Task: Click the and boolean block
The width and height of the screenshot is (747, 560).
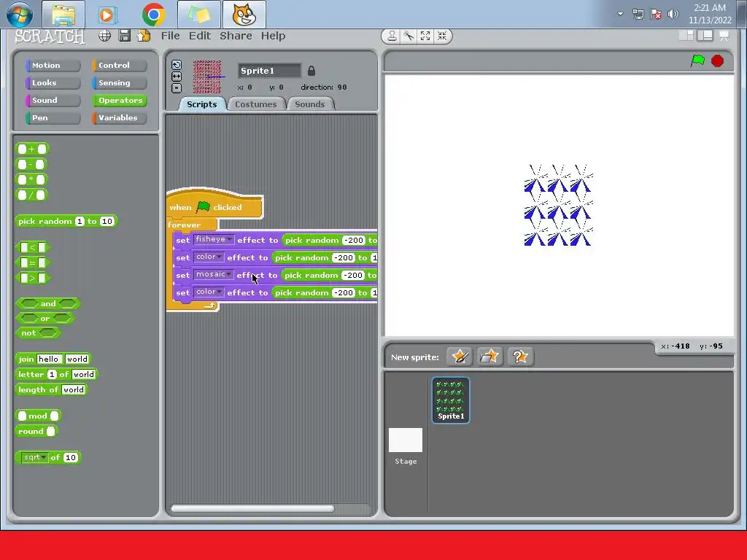Action: (x=47, y=304)
